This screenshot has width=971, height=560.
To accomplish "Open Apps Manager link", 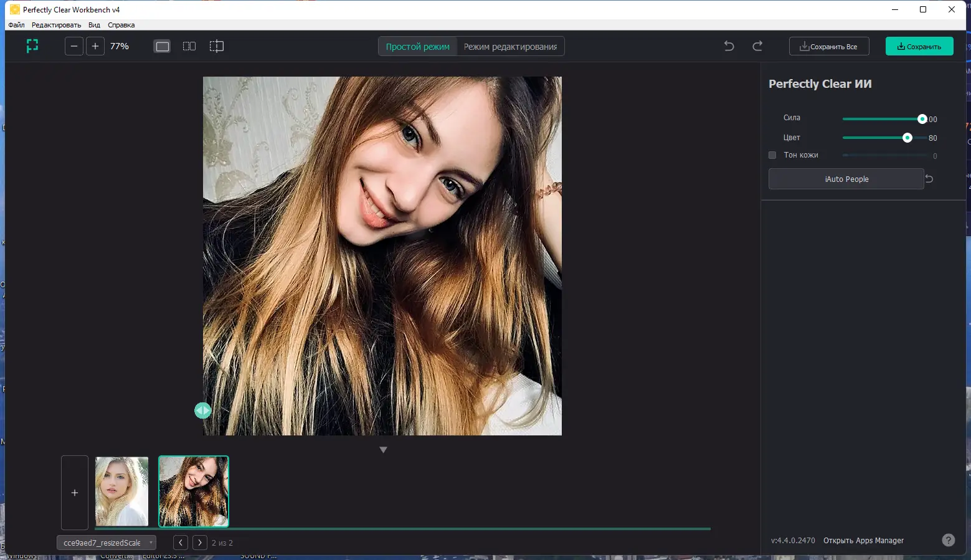I will pyautogui.click(x=863, y=541).
